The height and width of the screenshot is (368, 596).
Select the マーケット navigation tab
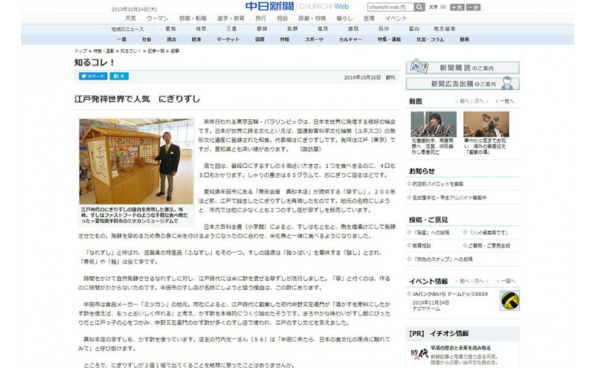[x=228, y=39]
